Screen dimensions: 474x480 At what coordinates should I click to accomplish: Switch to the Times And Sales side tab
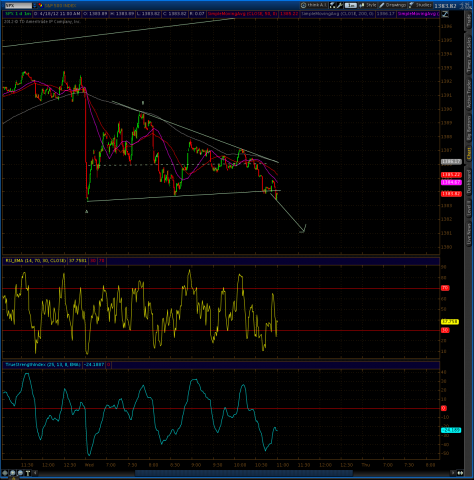click(x=469, y=55)
